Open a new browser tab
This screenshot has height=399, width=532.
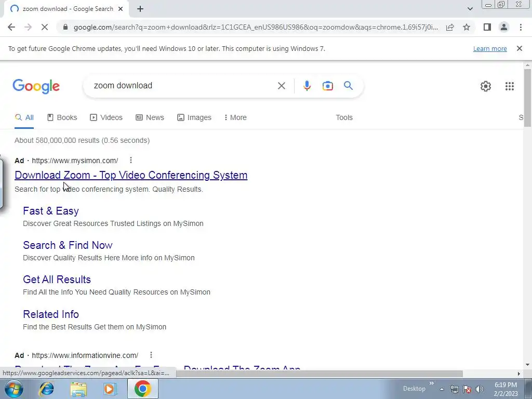(140, 9)
